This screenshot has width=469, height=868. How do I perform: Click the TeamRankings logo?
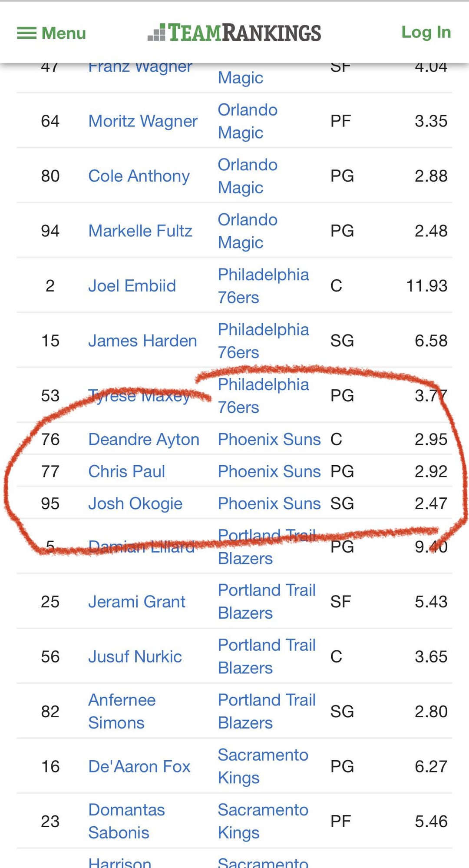(x=234, y=33)
